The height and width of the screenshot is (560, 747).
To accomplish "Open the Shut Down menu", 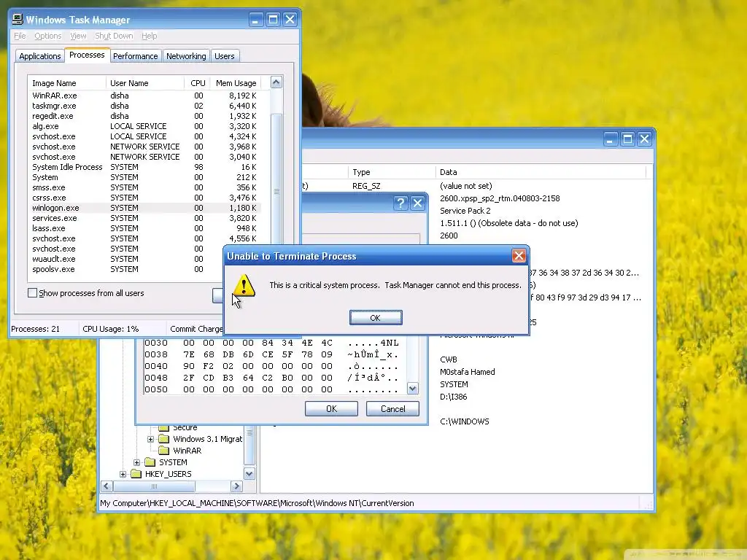I will [x=114, y=36].
